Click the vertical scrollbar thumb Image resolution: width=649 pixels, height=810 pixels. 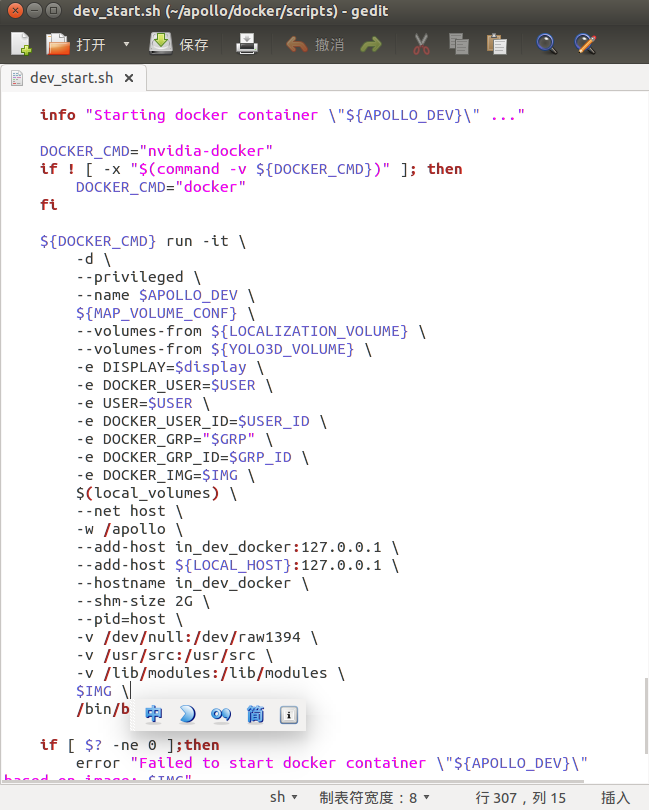[646, 715]
